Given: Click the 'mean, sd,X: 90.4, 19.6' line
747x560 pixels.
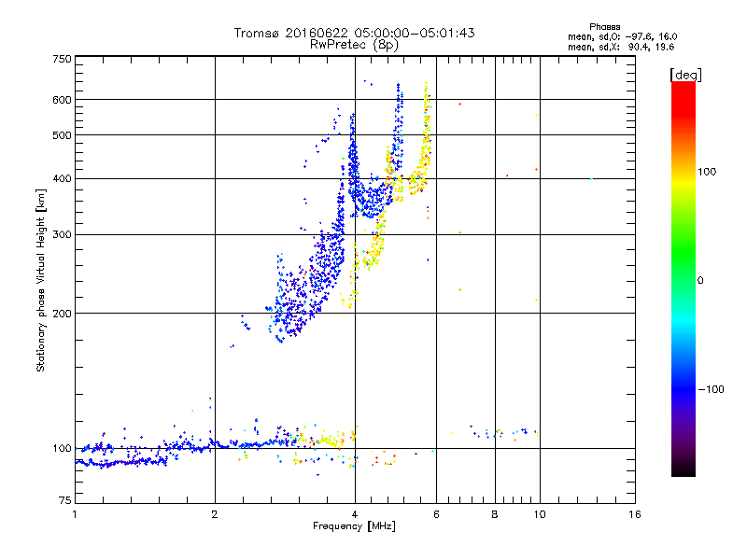Looking at the screenshot, I should coord(621,47).
